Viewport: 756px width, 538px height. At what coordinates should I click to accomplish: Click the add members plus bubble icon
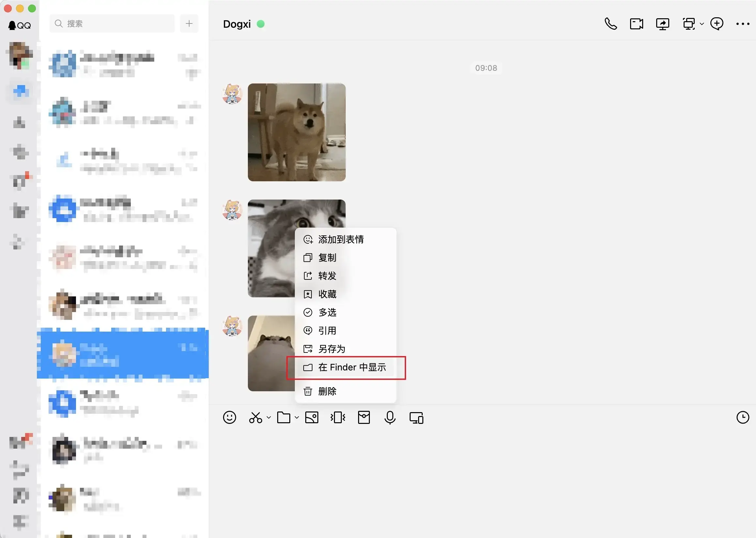point(717,24)
